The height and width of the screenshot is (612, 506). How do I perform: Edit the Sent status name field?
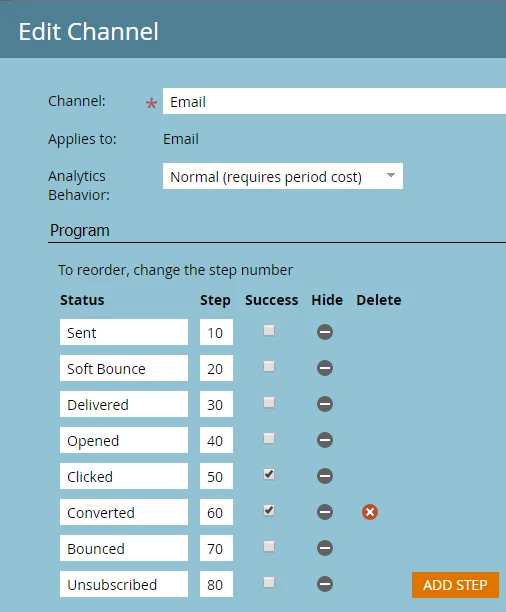pyautogui.click(x=124, y=332)
